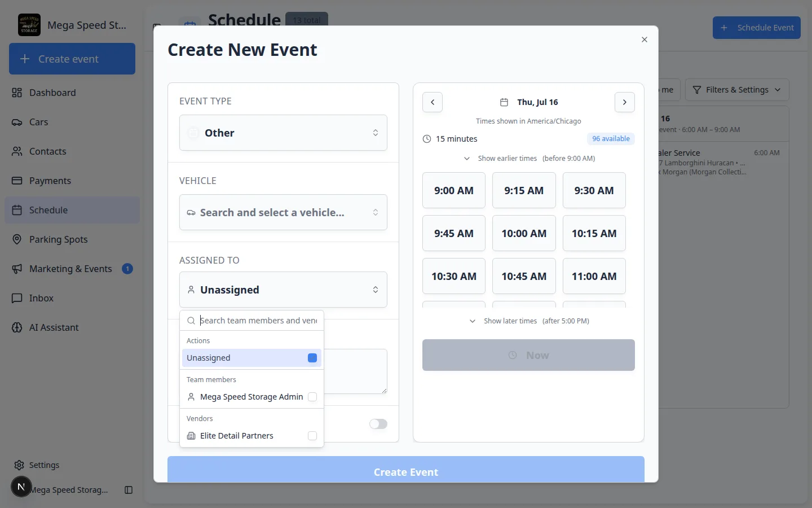Open the Payments card icon in sidebar

coord(17,181)
